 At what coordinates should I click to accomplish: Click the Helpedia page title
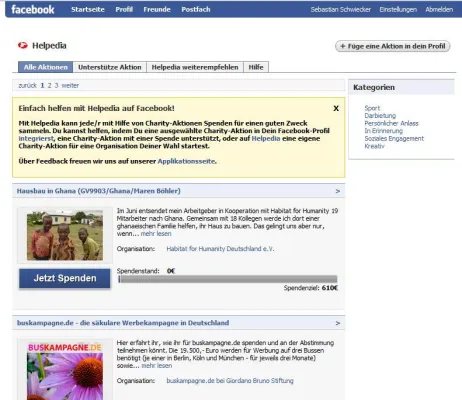click(49, 46)
